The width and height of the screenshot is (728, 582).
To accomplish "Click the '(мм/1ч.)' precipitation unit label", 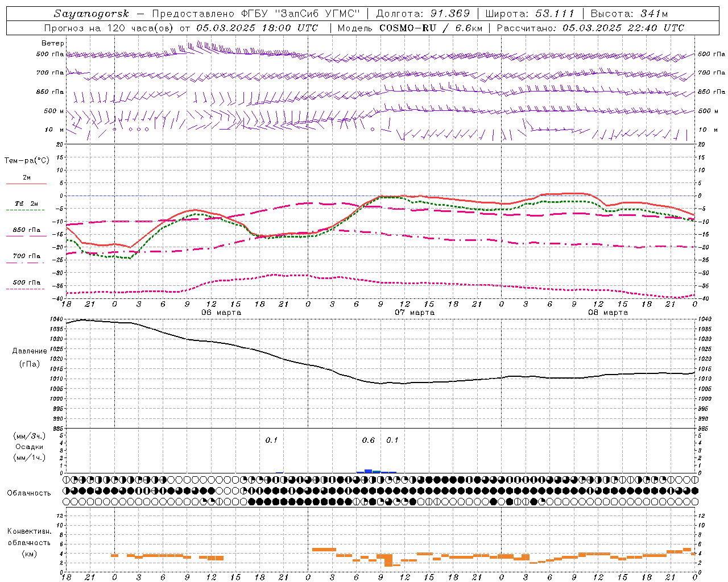I will tap(30, 458).
